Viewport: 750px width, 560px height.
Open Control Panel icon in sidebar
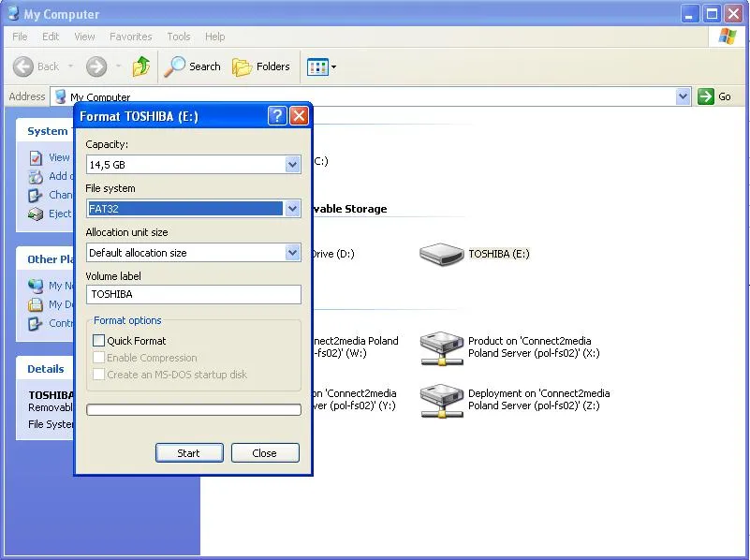(36, 323)
